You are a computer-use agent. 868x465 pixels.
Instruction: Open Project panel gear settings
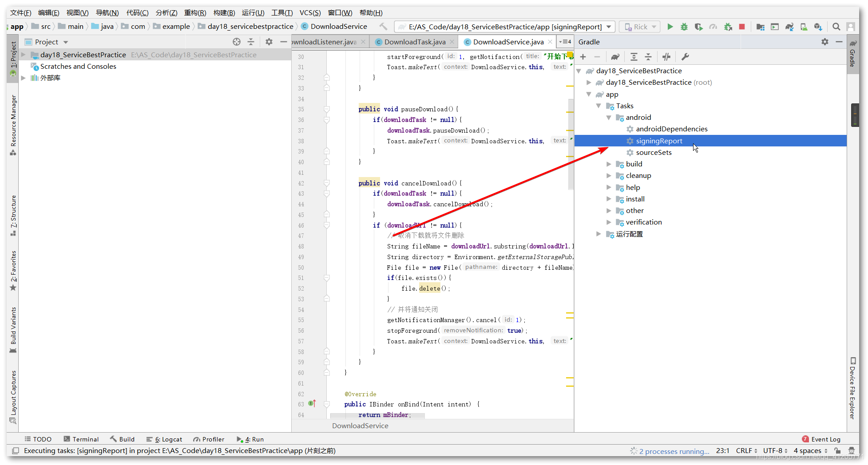(269, 42)
